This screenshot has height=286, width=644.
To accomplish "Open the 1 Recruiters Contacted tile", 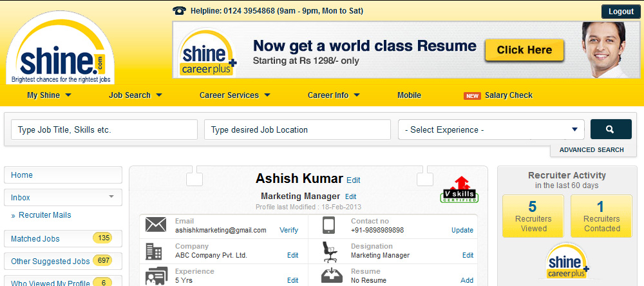I will pos(601,216).
